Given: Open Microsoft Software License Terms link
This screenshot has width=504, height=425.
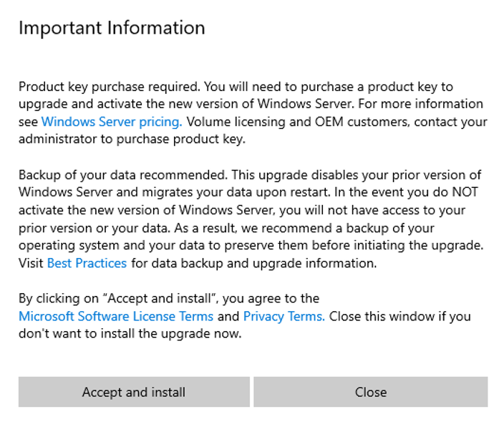Looking at the screenshot, I should (116, 316).
